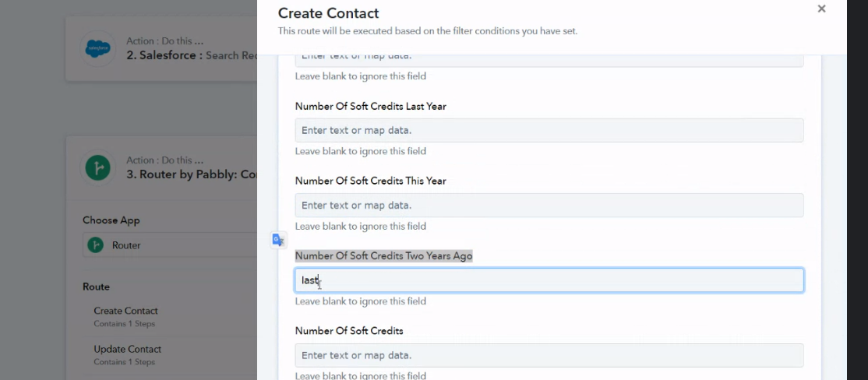Click the partially hidden top input field
The width and height of the screenshot is (868, 380).
click(x=549, y=59)
